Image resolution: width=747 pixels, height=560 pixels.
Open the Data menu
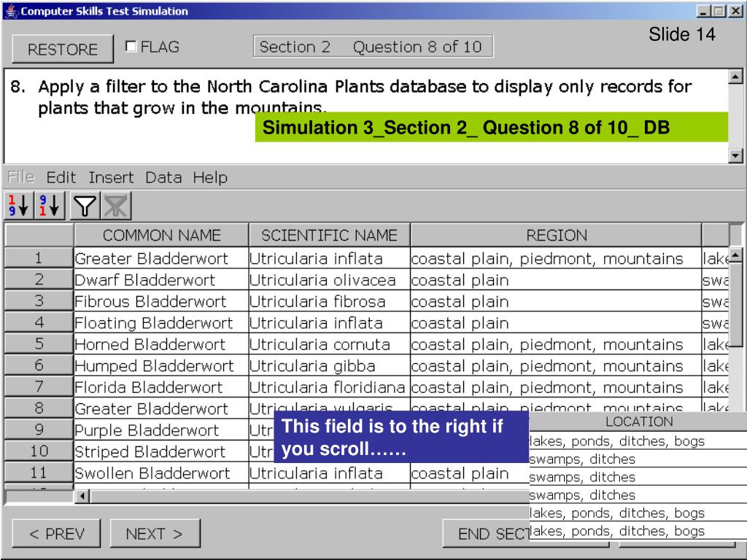pyautogui.click(x=163, y=177)
